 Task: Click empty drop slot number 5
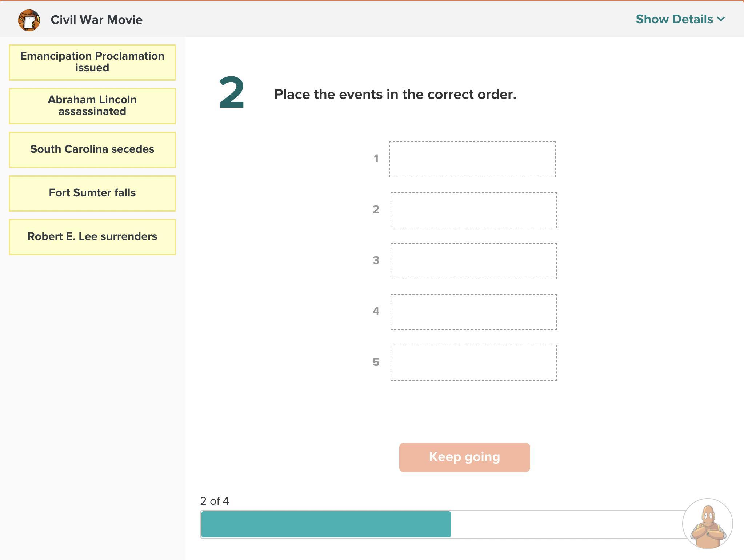coord(473,363)
